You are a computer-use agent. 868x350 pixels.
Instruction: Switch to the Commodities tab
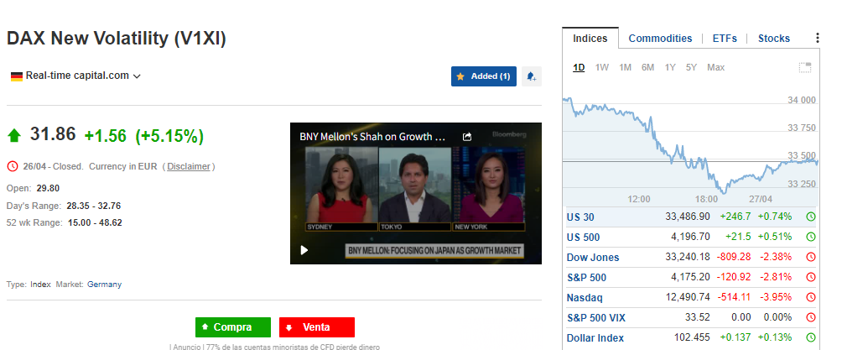click(x=660, y=39)
